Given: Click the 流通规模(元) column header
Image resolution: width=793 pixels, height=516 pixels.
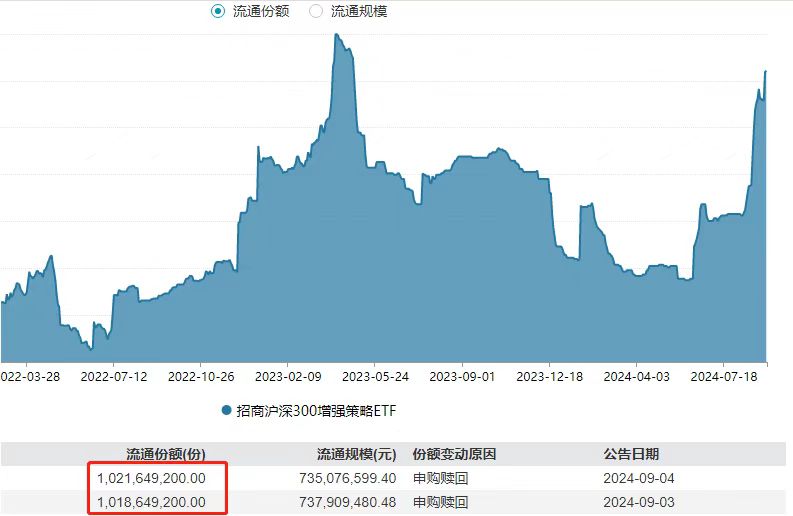Looking at the screenshot, I should point(356,454).
